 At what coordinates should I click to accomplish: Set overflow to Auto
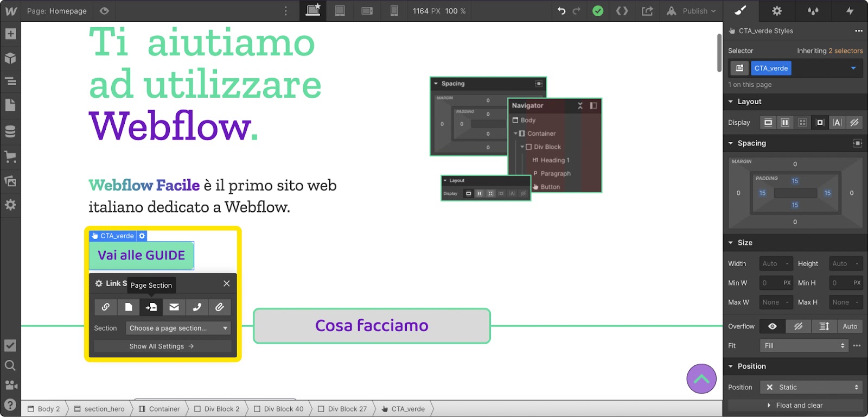(x=850, y=326)
